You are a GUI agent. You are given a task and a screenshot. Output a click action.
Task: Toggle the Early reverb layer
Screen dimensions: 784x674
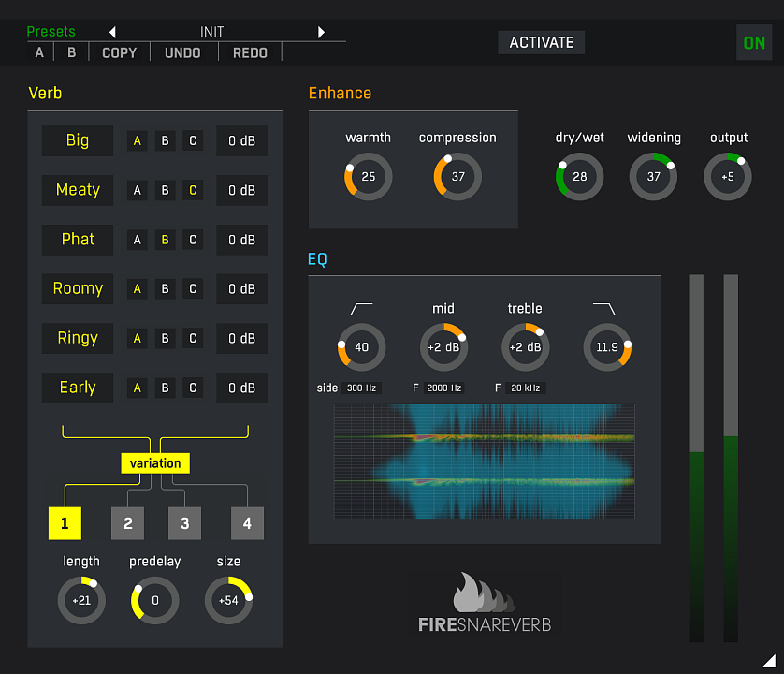[x=78, y=388]
